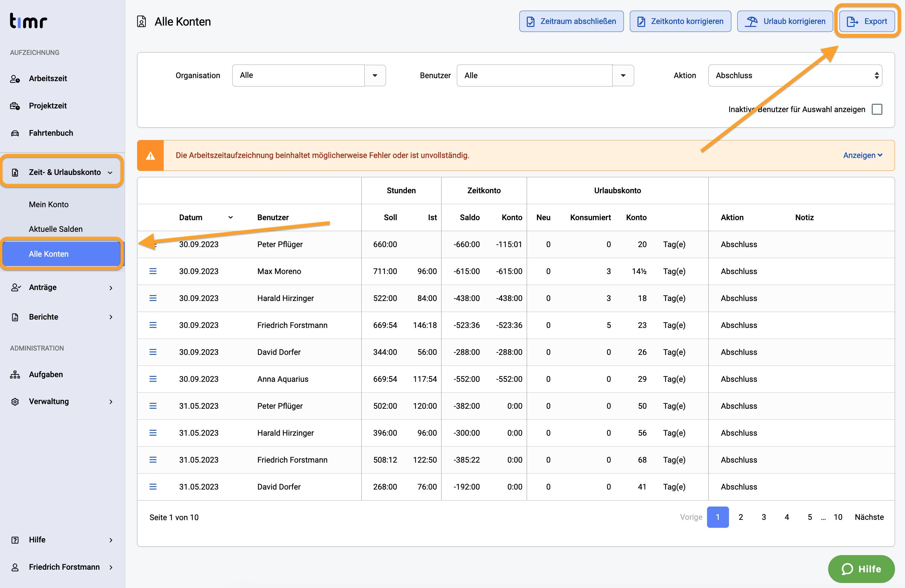The height and width of the screenshot is (588, 905).
Task: Expand the Friedrich Forstmann user menu
Action: 111,567
